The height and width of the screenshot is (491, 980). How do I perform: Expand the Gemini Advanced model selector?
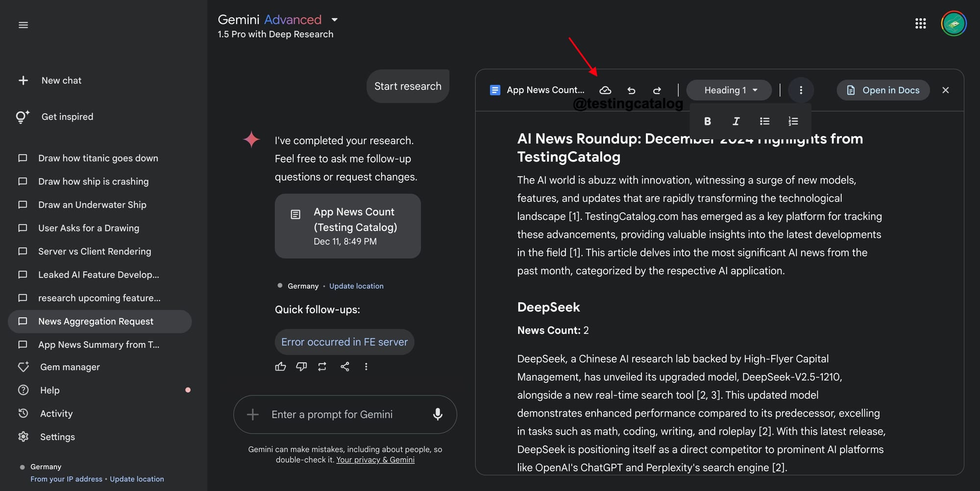tap(335, 20)
